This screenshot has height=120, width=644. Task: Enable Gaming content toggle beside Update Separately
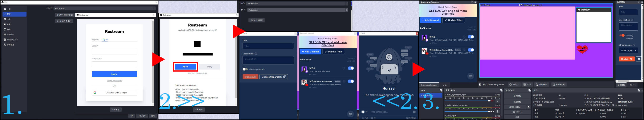245,69
